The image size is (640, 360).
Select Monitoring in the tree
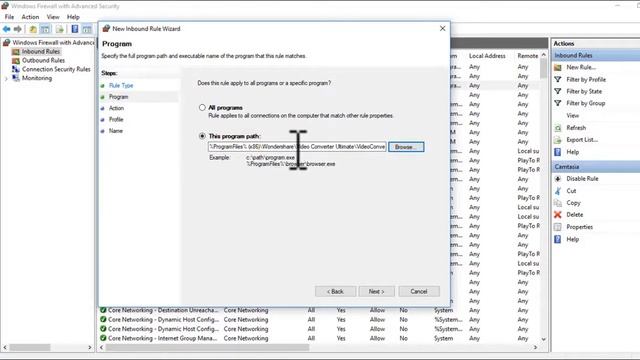point(37,78)
